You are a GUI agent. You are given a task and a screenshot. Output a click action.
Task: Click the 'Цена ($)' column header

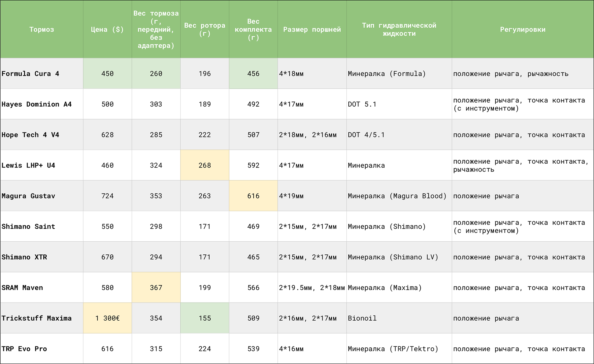coord(107,29)
